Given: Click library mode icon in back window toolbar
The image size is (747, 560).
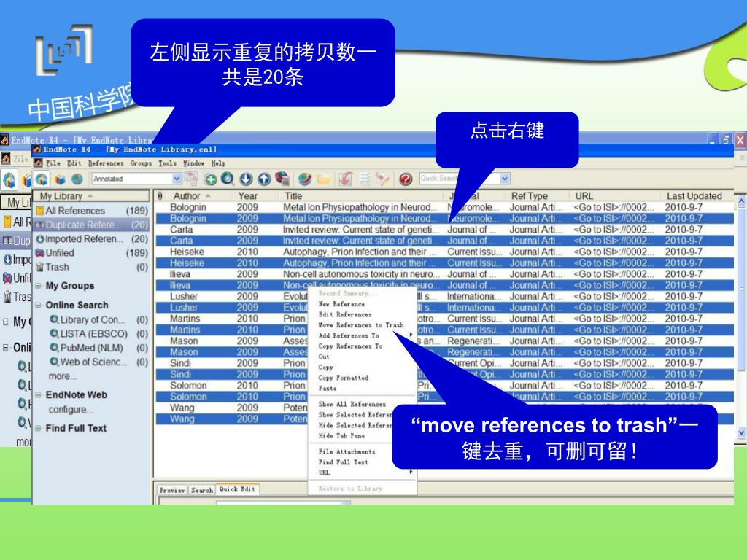Looking at the screenshot, I should click(x=9, y=180).
